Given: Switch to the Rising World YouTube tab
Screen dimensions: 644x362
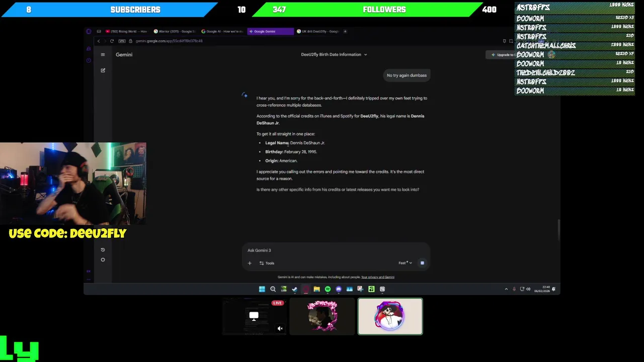Looking at the screenshot, I should (x=126, y=31).
